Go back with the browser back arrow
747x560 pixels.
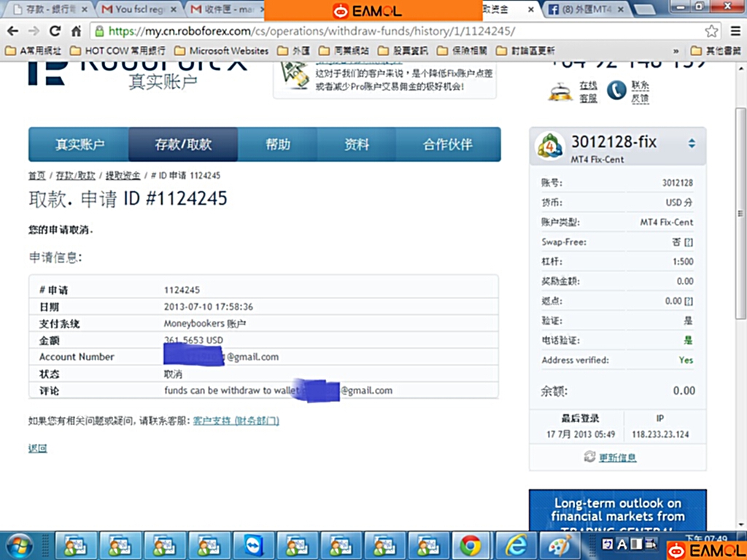pyautogui.click(x=13, y=31)
